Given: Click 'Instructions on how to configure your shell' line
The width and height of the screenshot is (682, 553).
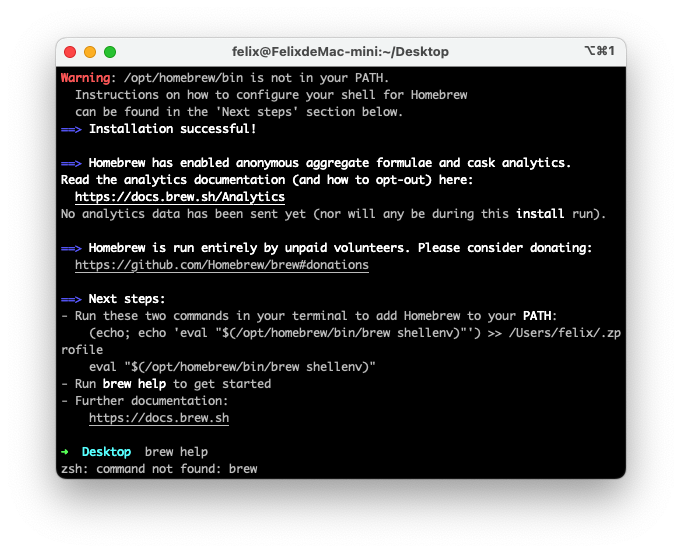Looking at the screenshot, I should (271, 95).
